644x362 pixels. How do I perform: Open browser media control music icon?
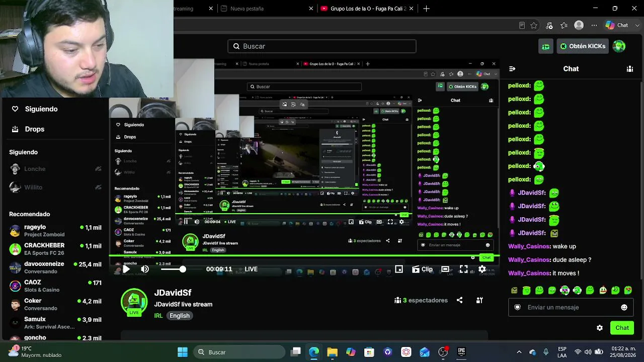click(x=549, y=25)
